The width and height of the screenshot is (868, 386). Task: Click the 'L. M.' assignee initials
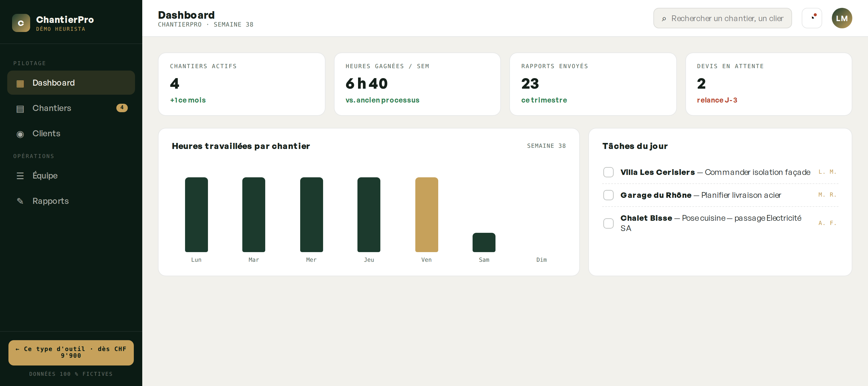(828, 172)
